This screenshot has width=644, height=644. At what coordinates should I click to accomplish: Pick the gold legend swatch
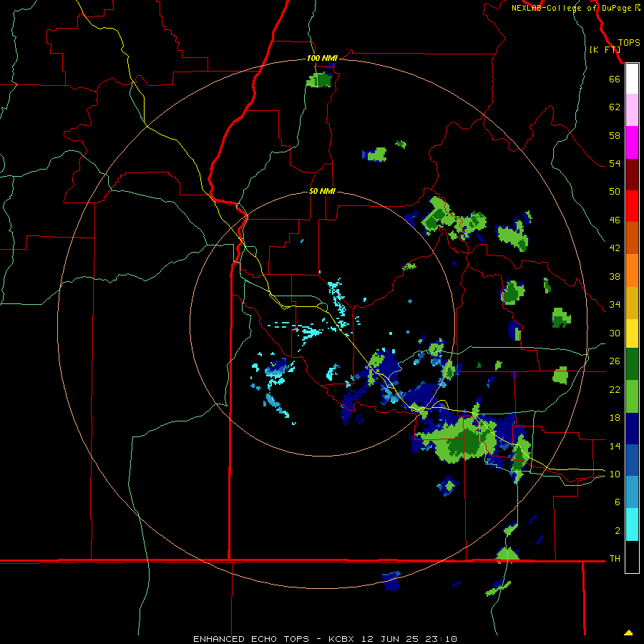point(632,303)
